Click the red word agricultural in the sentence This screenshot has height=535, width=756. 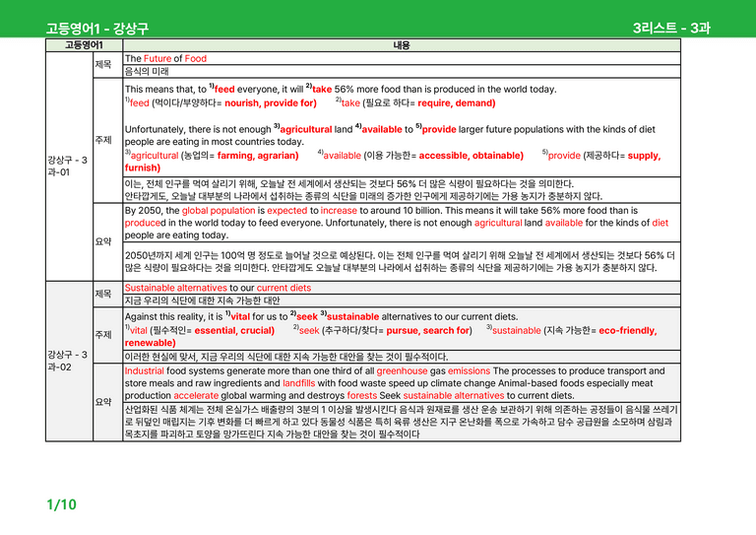[x=306, y=129]
